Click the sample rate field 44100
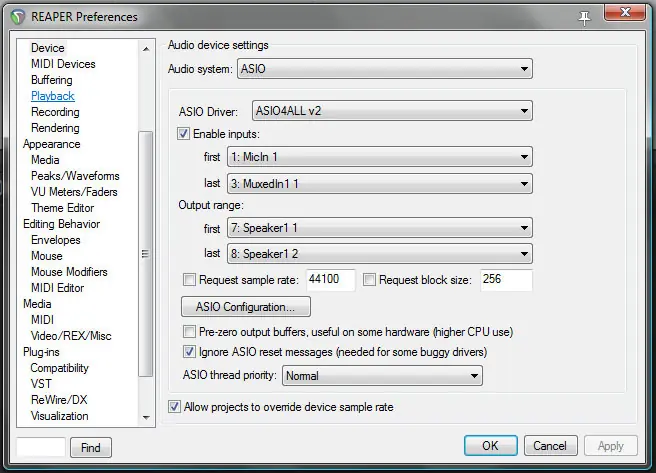This screenshot has height=473, width=656. [x=331, y=279]
